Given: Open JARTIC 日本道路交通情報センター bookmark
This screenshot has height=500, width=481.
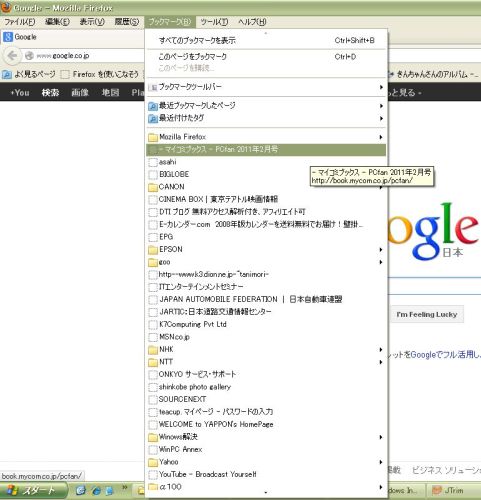Looking at the screenshot, I should [x=266, y=312].
